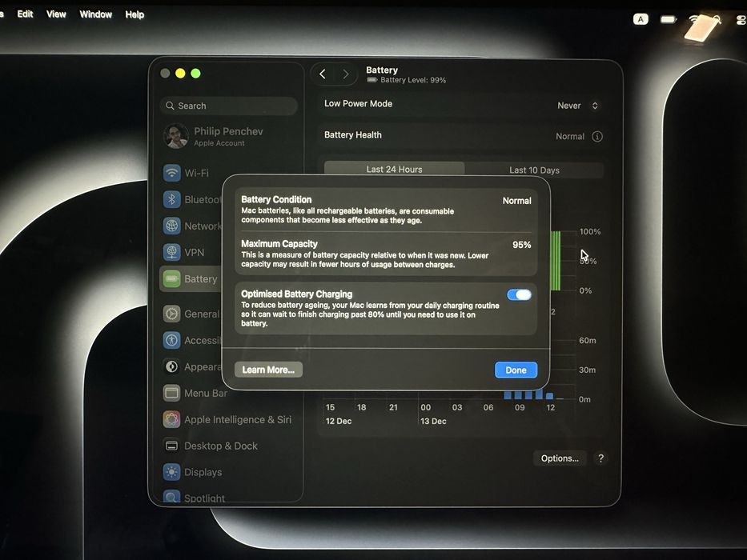Image resolution: width=747 pixels, height=560 pixels.
Task: Select the Menu Bar sidebar icon
Action: [x=171, y=393]
